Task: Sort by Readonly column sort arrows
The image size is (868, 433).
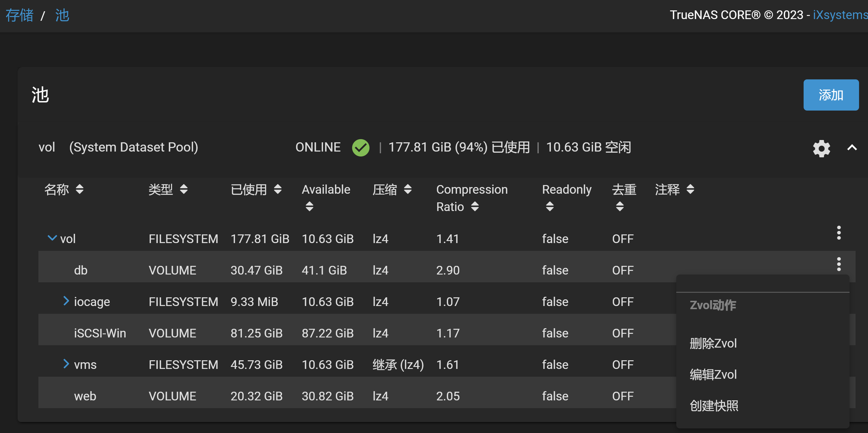Action: (x=550, y=206)
